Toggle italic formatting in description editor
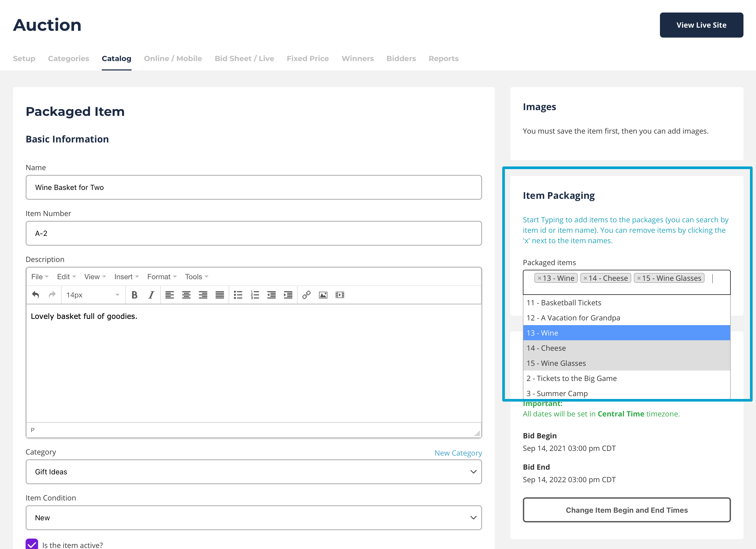This screenshot has width=756, height=549. click(151, 295)
